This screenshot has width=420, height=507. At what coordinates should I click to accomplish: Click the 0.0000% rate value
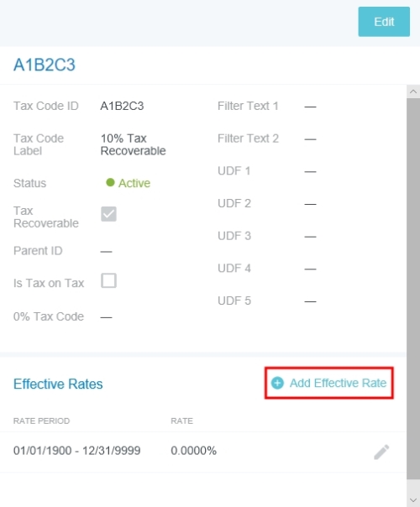[x=193, y=451]
